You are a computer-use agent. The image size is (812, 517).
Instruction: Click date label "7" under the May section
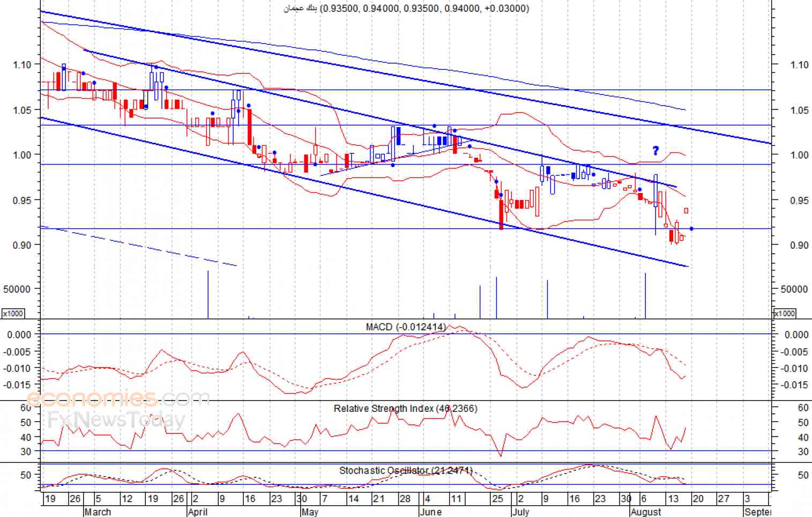click(324, 499)
